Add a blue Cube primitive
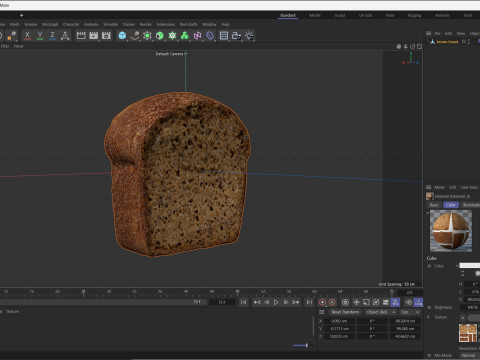 pos(122,35)
